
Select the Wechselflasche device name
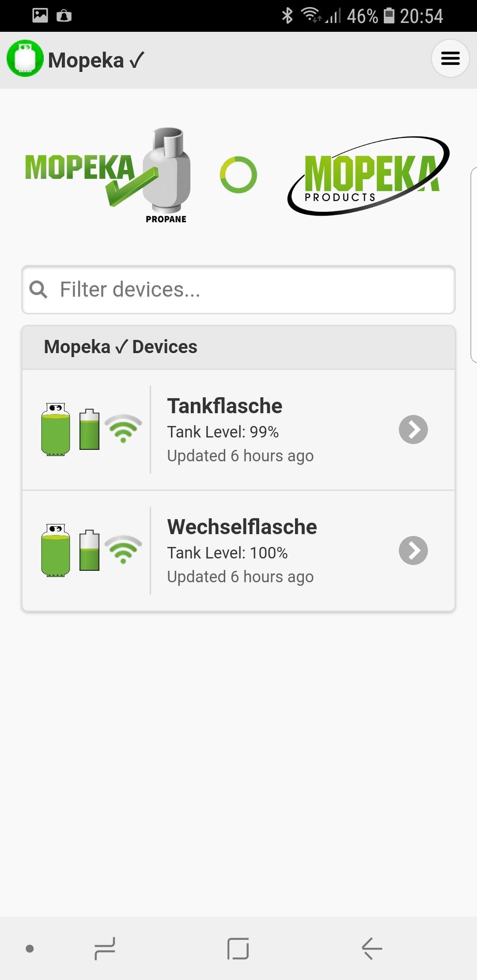[242, 527]
